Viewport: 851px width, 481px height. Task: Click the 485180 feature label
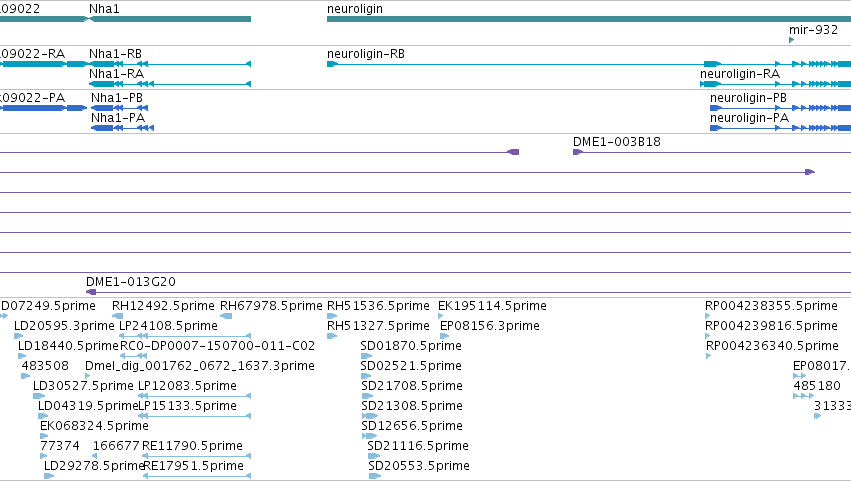[x=817, y=386]
